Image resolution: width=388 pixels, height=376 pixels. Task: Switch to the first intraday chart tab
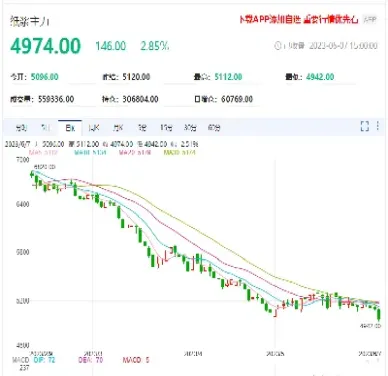point(21,128)
